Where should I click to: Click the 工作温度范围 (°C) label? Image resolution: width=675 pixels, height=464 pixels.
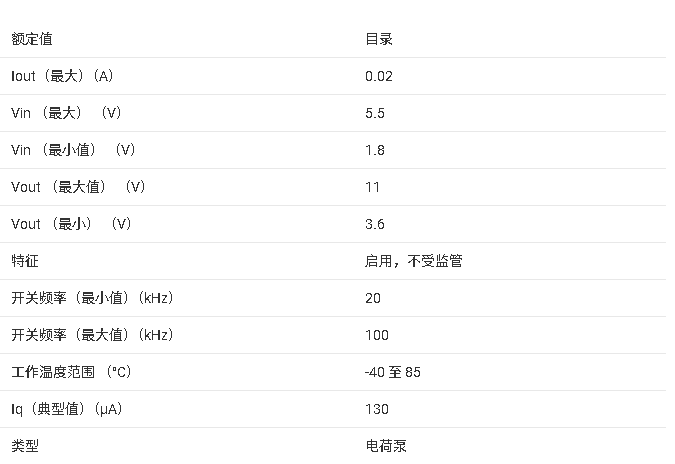tap(71, 372)
